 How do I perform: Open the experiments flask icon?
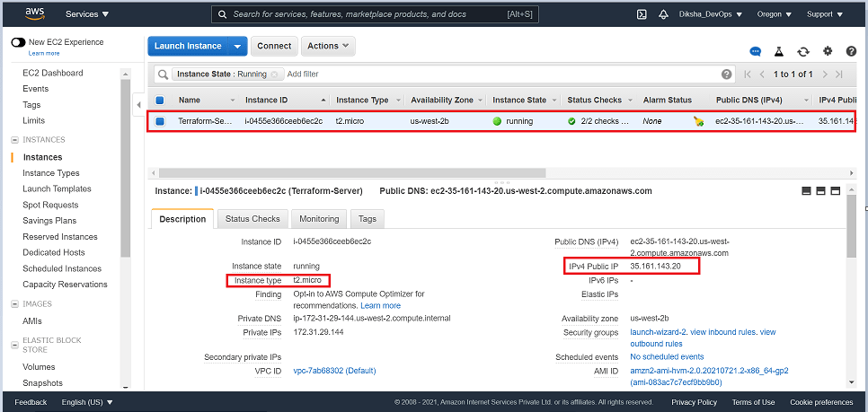[779, 51]
